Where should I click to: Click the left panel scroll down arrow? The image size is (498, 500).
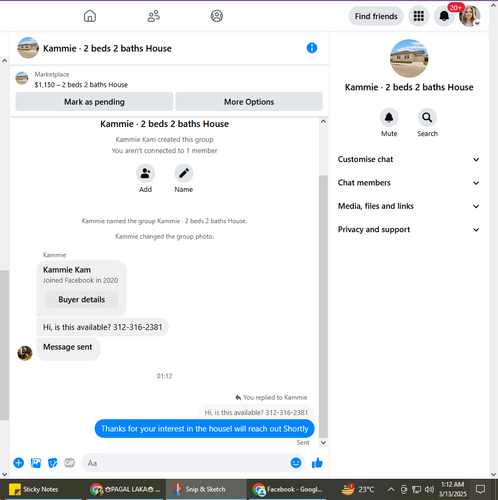click(4, 474)
